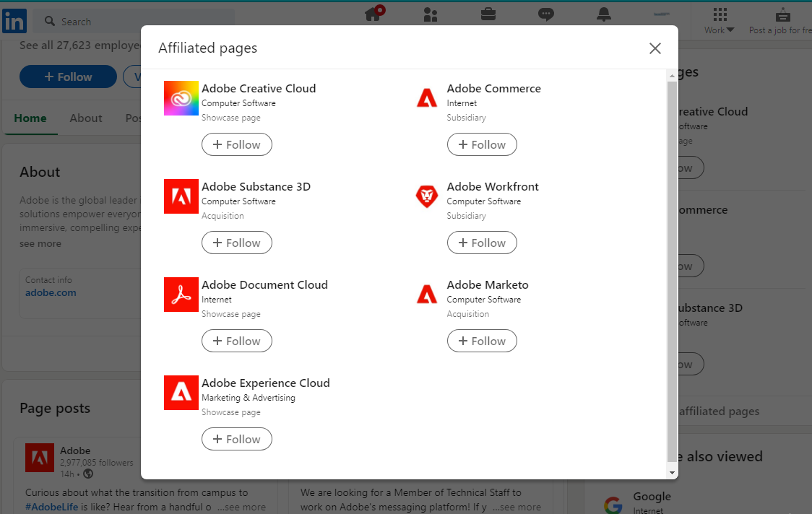Follow Adobe Commerce page

click(x=482, y=144)
